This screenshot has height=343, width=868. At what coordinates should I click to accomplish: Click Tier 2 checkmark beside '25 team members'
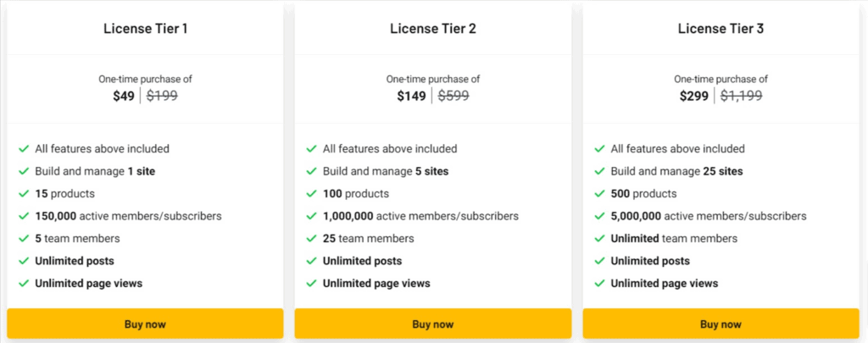pyautogui.click(x=312, y=239)
